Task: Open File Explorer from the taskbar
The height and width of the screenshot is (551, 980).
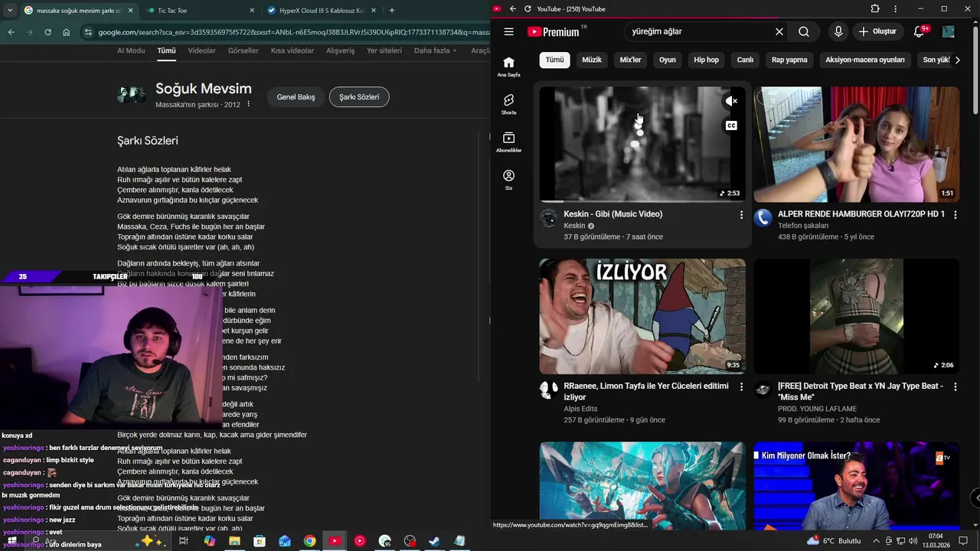Action: (234, 541)
